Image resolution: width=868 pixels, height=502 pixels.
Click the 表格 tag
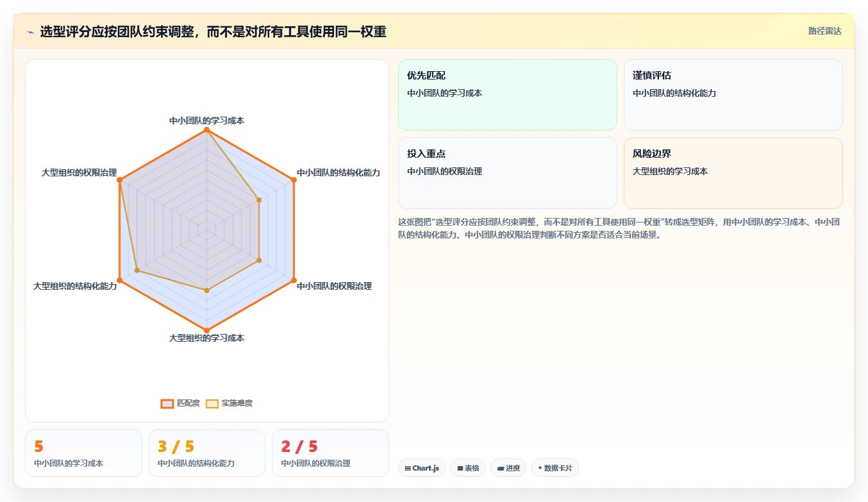coord(468,468)
